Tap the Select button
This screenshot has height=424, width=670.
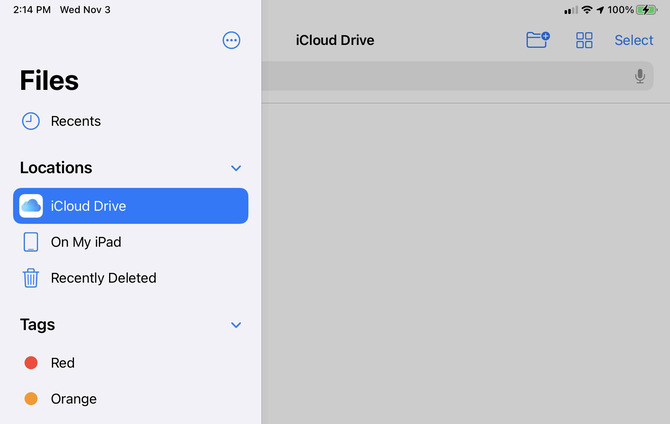[x=634, y=40]
